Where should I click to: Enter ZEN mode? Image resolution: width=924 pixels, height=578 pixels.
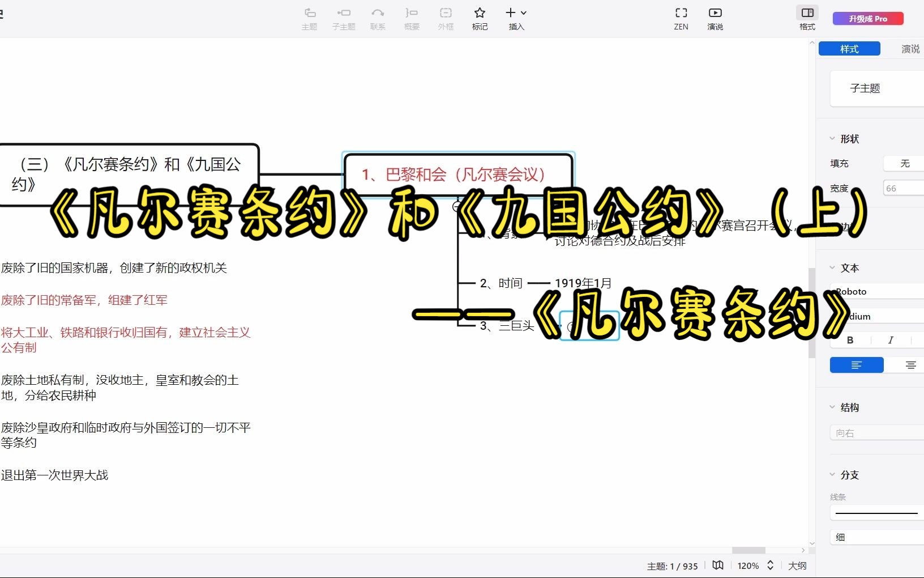coord(681,19)
